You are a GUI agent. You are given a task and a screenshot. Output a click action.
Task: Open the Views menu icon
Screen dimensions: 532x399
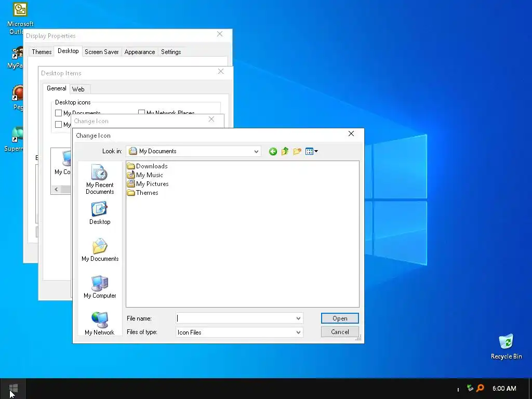click(312, 151)
